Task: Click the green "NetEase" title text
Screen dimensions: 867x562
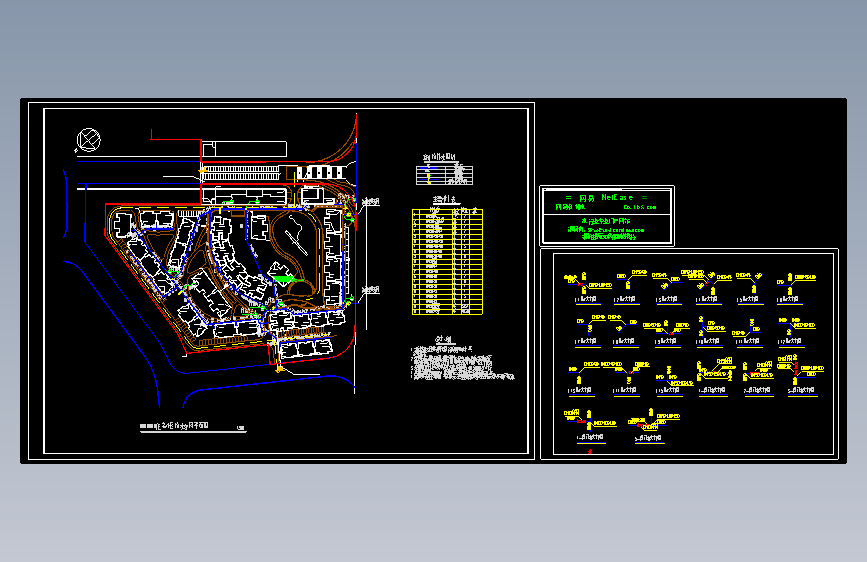Action: tap(617, 197)
